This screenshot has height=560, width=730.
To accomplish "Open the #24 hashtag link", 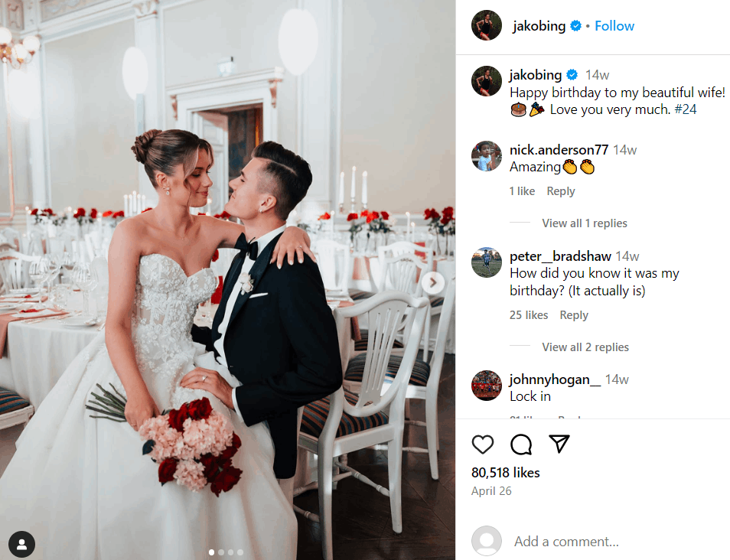I will [686, 109].
